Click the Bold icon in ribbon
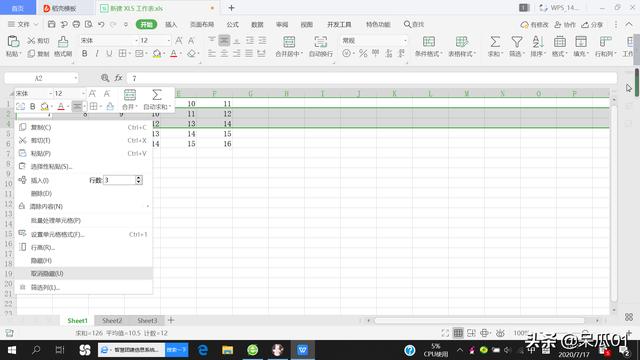Viewport: 640px width, 360px height. coord(84,53)
